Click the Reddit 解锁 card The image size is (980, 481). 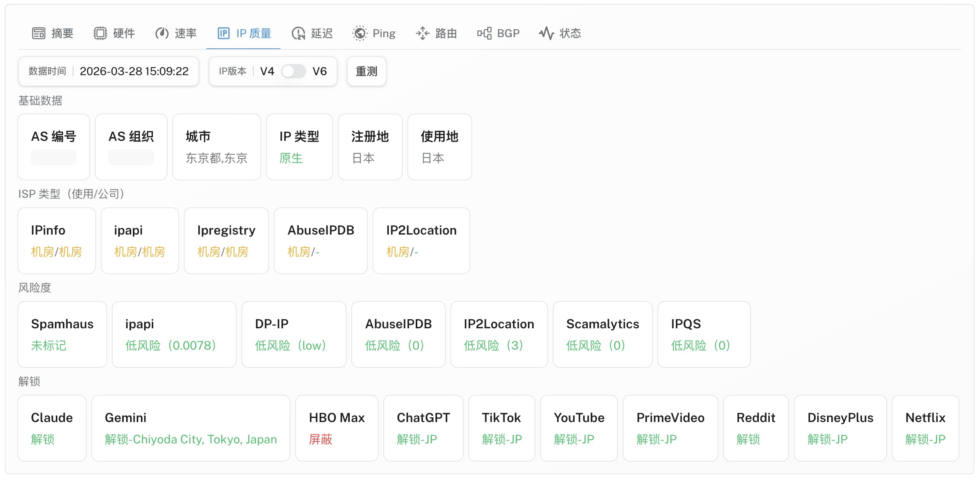(756, 428)
